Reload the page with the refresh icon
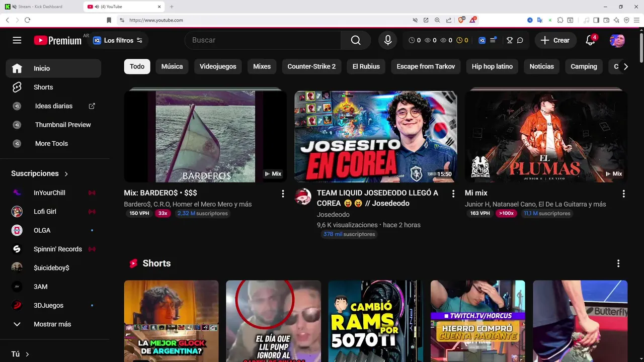 click(x=27, y=20)
